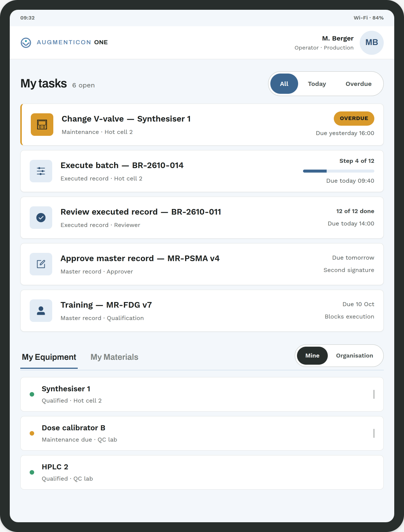Open Execute batch BR-2610-014 task

(x=202, y=171)
